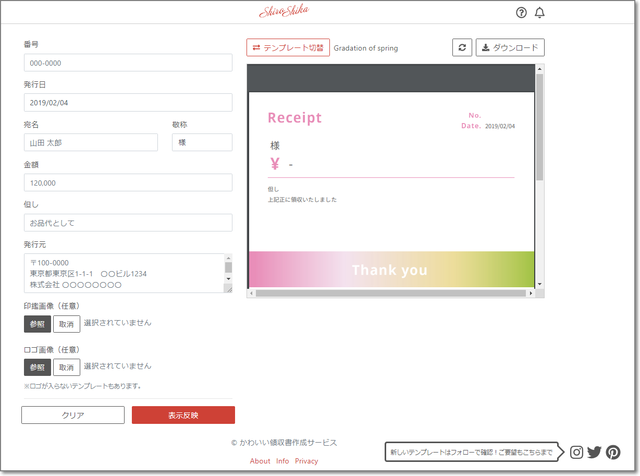640x476 pixels.
Task: Click the クリア clear button
Action: point(73,415)
